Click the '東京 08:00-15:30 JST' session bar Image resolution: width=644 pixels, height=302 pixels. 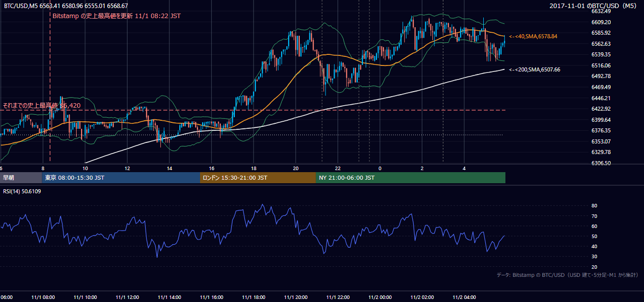(x=121, y=178)
